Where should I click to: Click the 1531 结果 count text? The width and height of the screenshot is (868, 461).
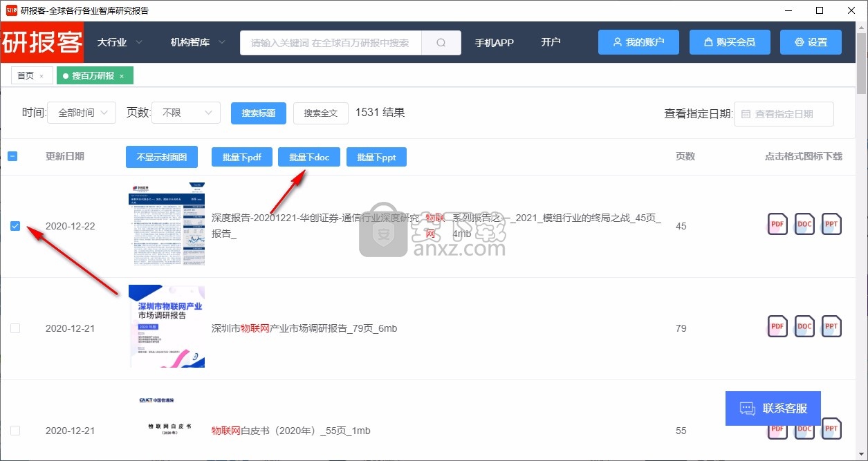380,112
